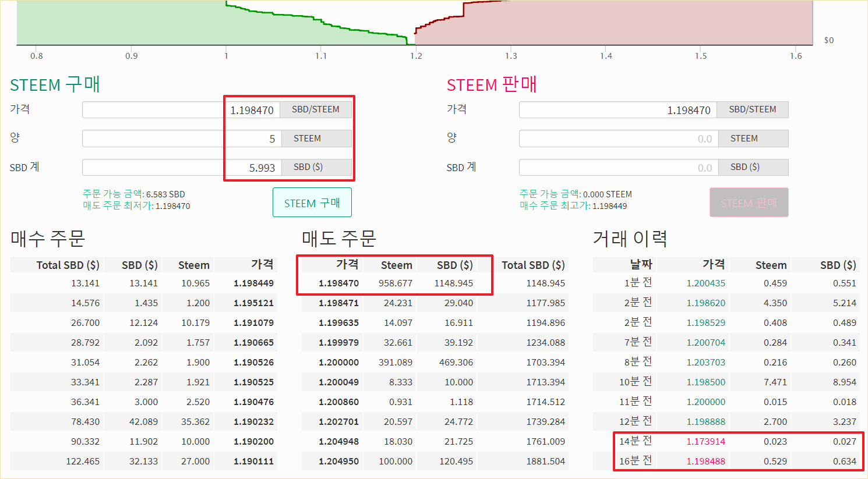Select buy order row priced 1.190525
868x479 pixels.
coord(143,382)
